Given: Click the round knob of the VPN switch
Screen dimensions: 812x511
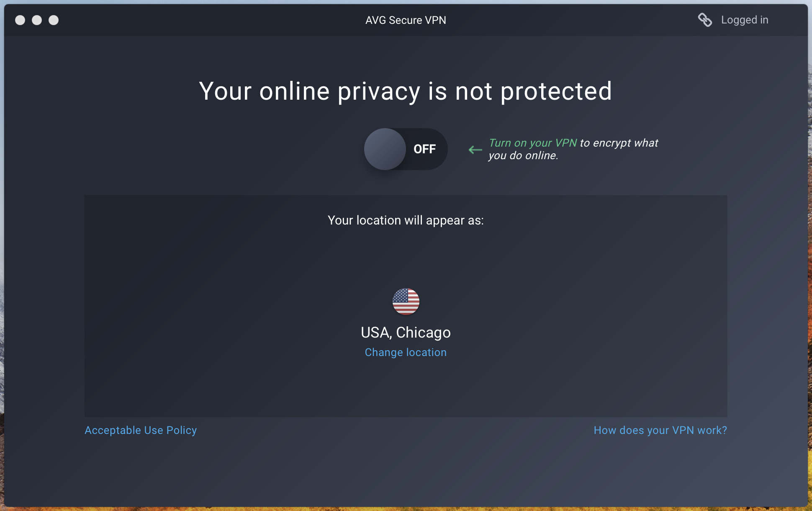Looking at the screenshot, I should click(x=385, y=149).
